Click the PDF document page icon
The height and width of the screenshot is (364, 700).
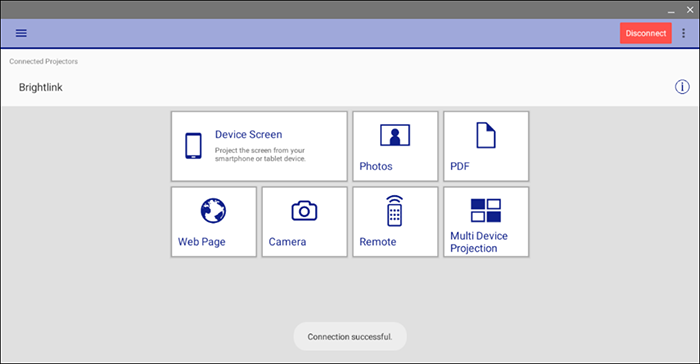tap(486, 135)
